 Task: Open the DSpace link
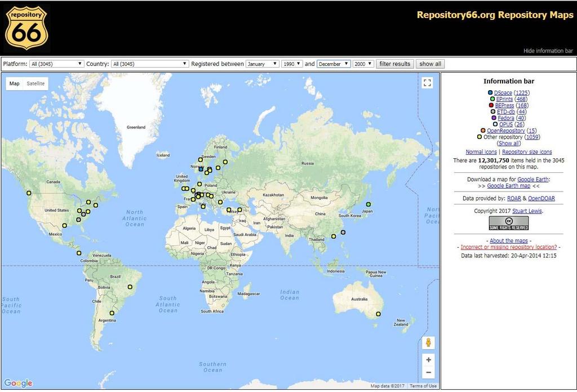tap(503, 93)
